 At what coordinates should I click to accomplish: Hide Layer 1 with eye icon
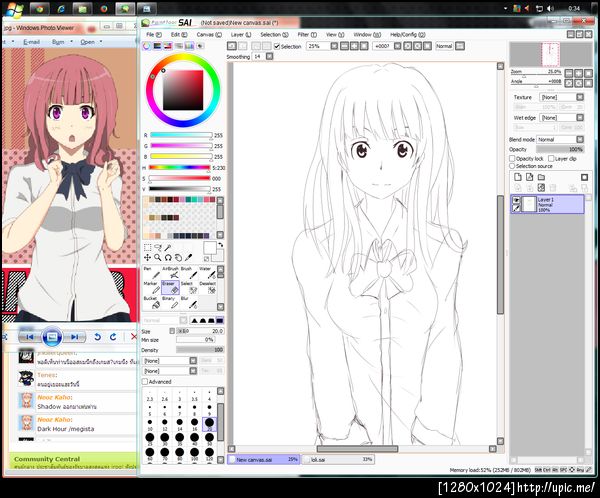516,200
